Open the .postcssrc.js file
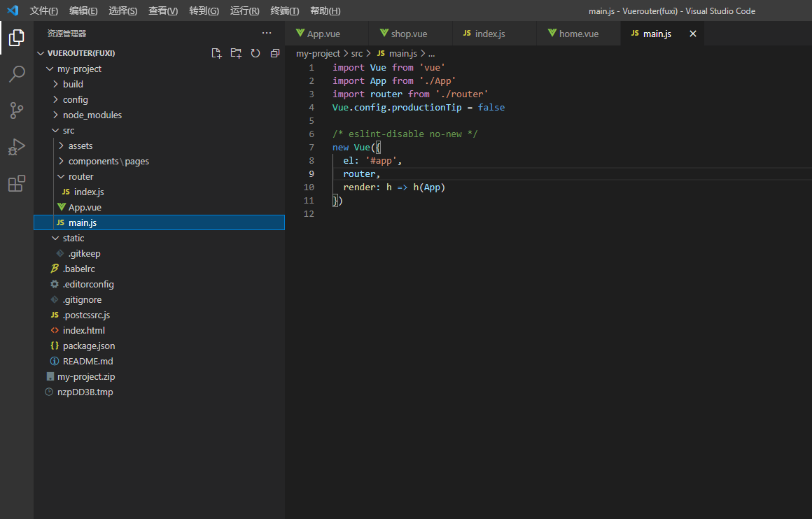This screenshot has width=812, height=519. click(159, 315)
